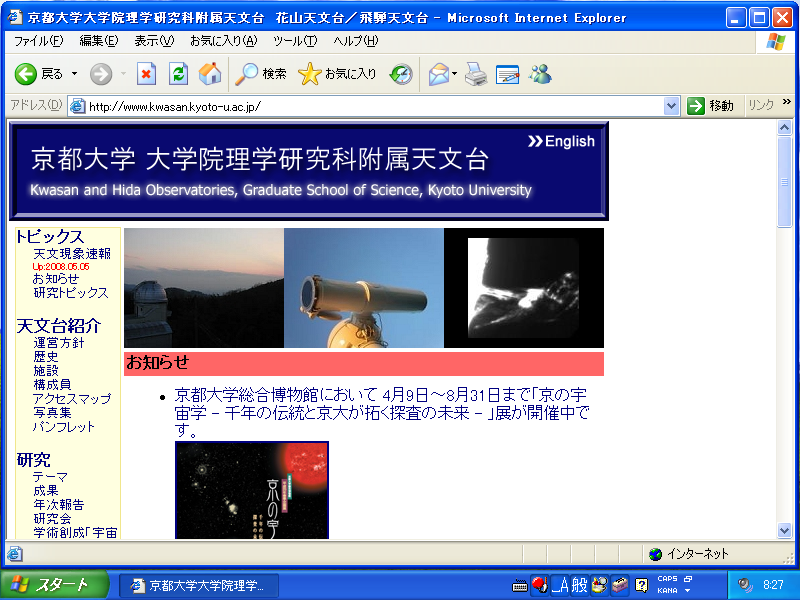Open the ファイル(F) menu
The width and height of the screenshot is (800, 600).
[x=39, y=41]
